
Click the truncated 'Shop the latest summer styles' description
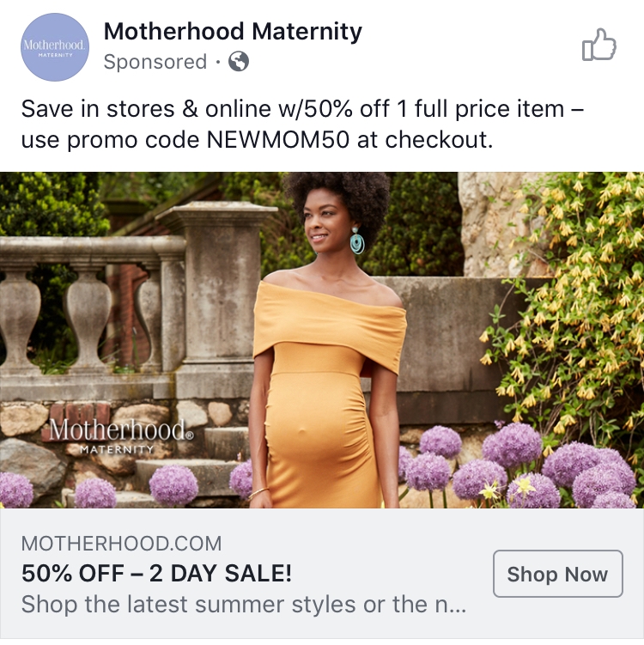(x=244, y=605)
